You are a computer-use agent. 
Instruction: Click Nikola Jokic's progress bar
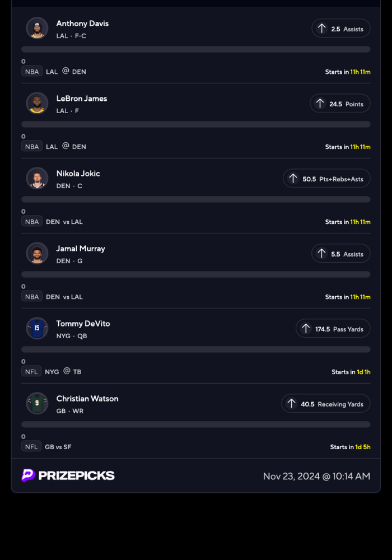[x=196, y=199]
